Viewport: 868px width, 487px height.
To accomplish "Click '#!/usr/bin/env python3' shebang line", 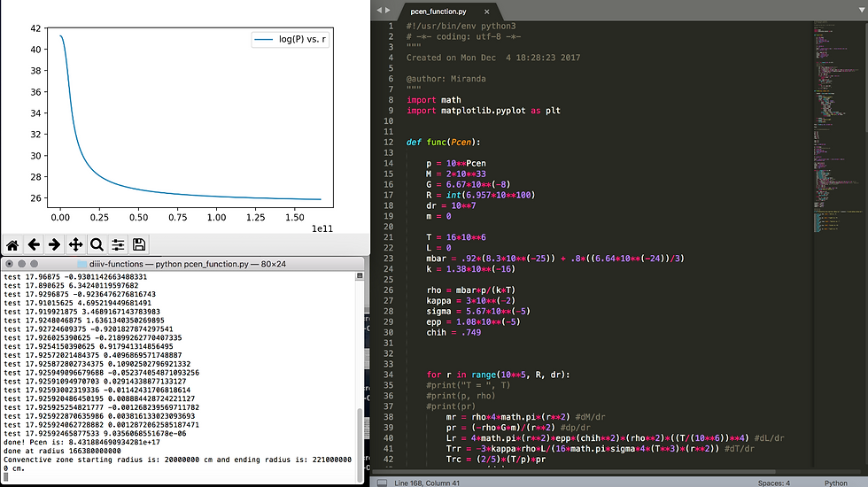I will click(461, 26).
